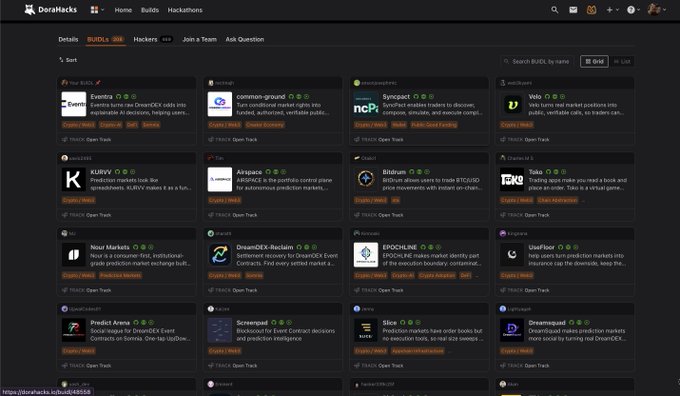Click the Bitdrum compass logo
The image size is (680, 396).
click(x=366, y=180)
